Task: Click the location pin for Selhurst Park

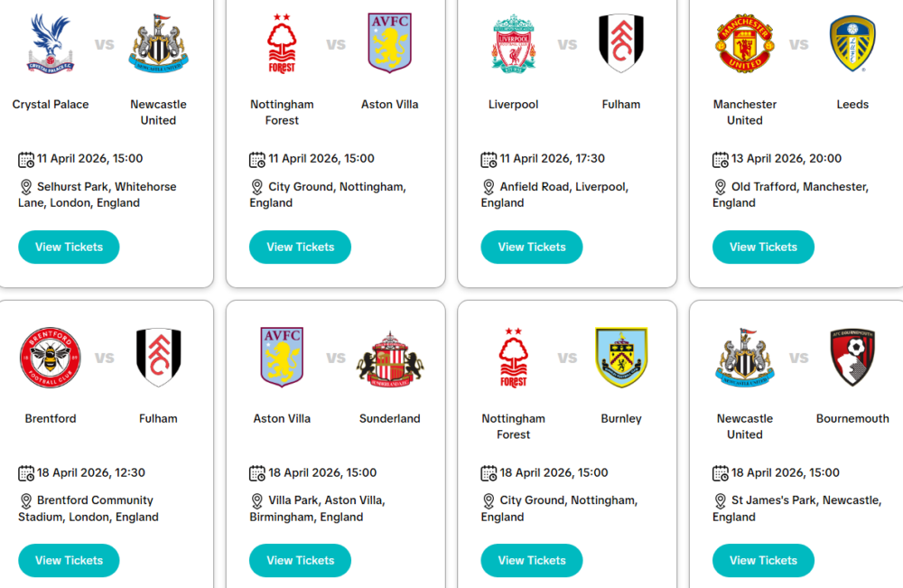Action: coord(26,187)
